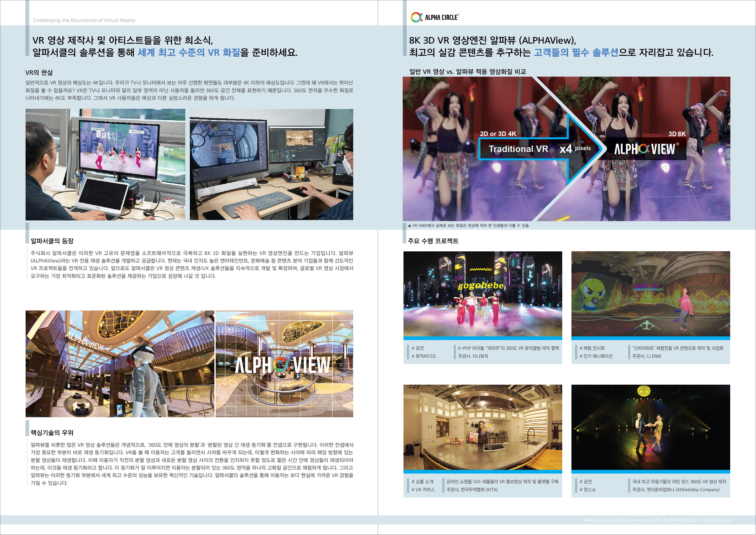
Task: Click the VR mannequin shopping mall image
Action: pos(120,364)
